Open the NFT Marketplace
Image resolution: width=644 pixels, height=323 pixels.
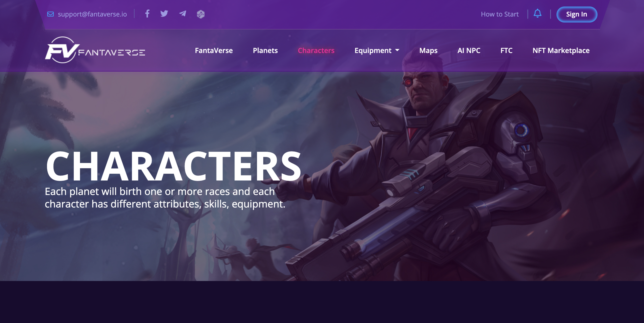coord(561,50)
